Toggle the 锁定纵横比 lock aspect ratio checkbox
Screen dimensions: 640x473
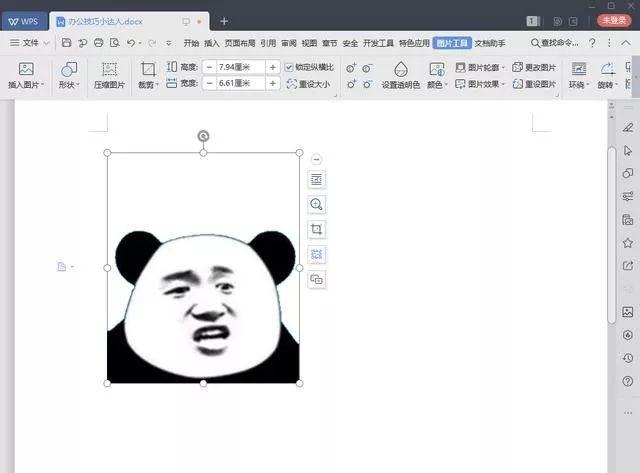[x=290, y=67]
